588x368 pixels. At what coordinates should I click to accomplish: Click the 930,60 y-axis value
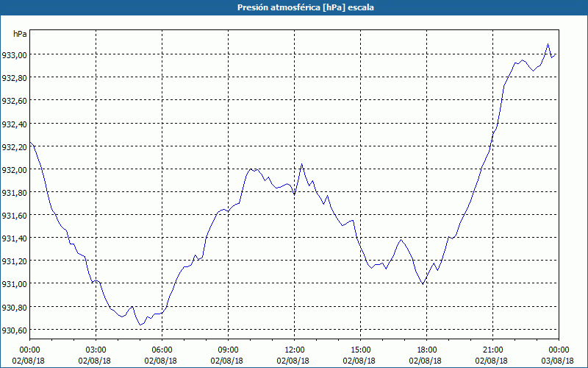pos(14,330)
